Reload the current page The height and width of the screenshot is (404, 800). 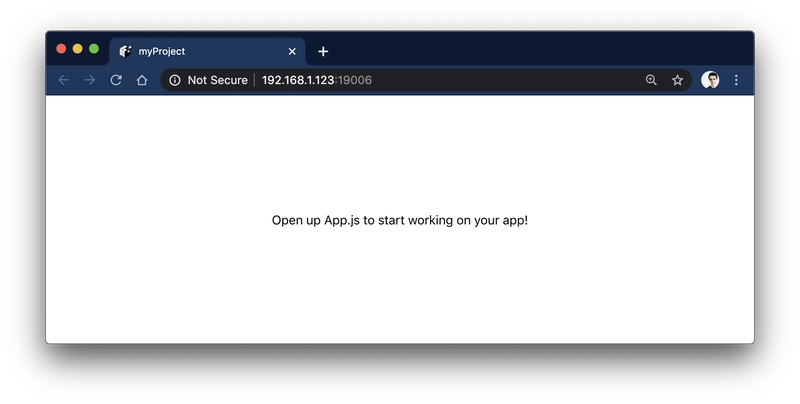tap(116, 80)
